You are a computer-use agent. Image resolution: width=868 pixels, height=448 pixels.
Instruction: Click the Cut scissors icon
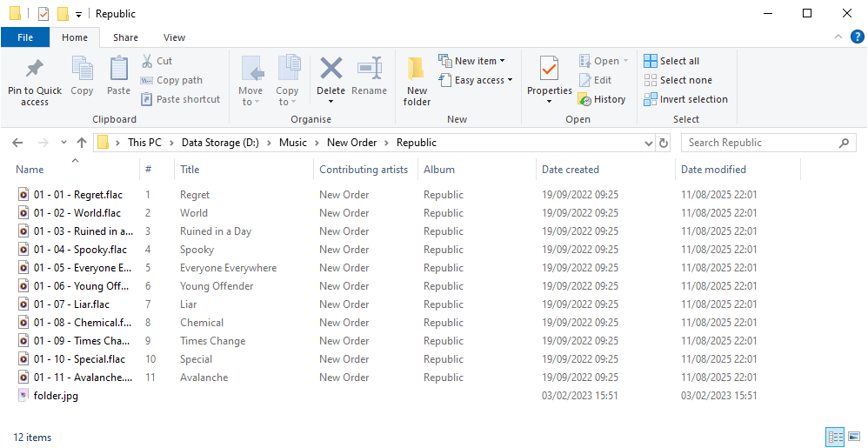[147, 61]
